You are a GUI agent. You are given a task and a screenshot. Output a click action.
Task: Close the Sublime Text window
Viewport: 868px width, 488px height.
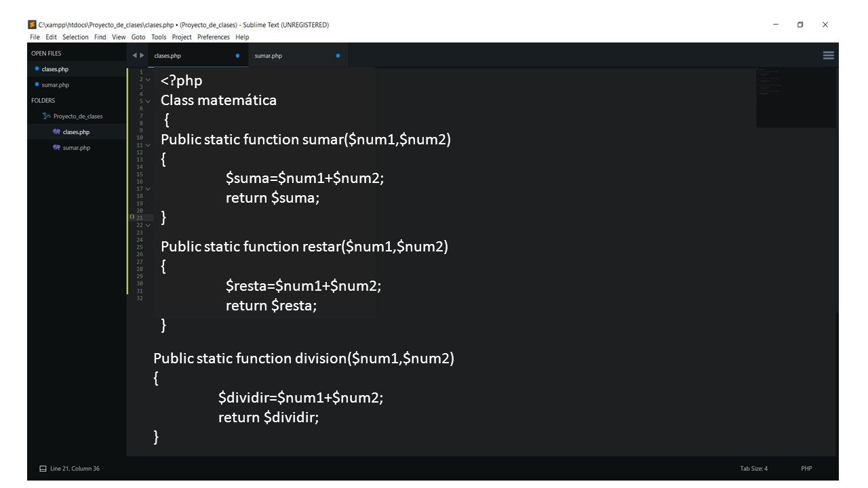point(825,24)
